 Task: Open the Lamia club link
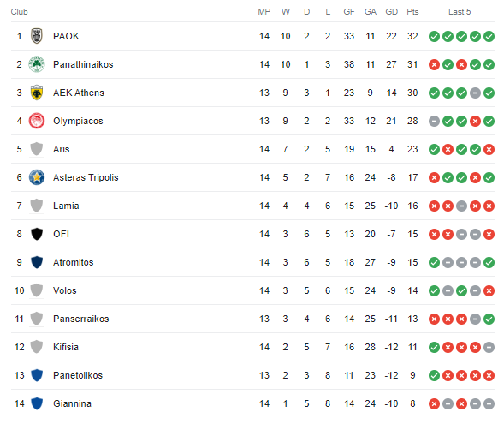[x=66, y=206]
